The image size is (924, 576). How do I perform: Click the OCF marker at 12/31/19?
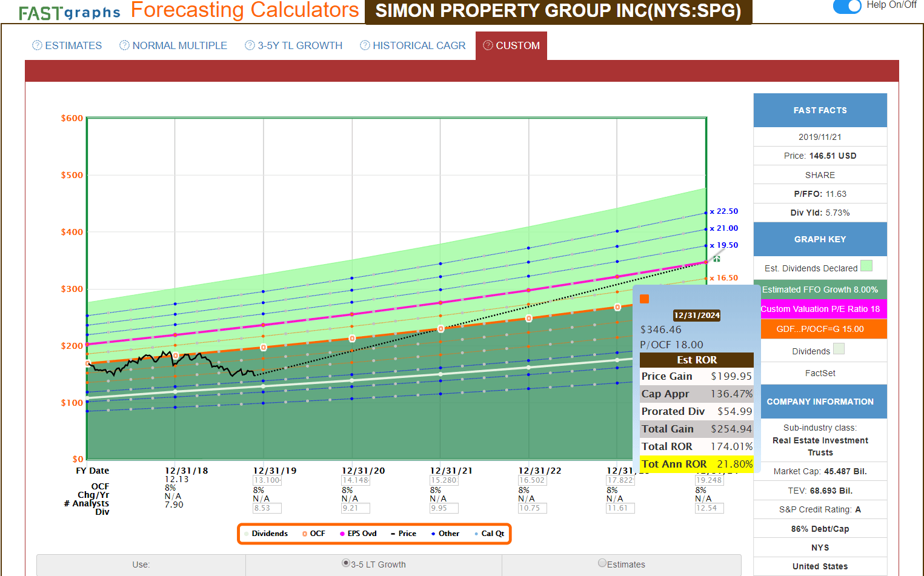264,347
